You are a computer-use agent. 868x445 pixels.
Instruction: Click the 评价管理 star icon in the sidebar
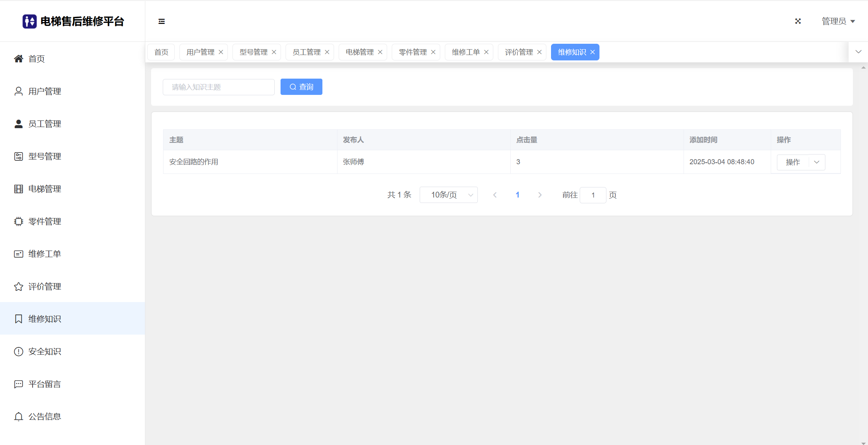tap(19, 287)
